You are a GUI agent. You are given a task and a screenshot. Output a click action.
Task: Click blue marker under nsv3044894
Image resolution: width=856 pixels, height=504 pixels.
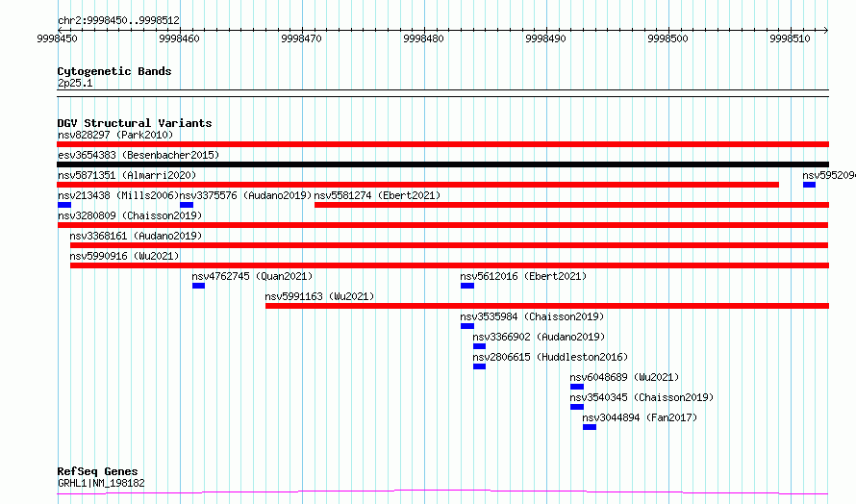click(590, 427)
